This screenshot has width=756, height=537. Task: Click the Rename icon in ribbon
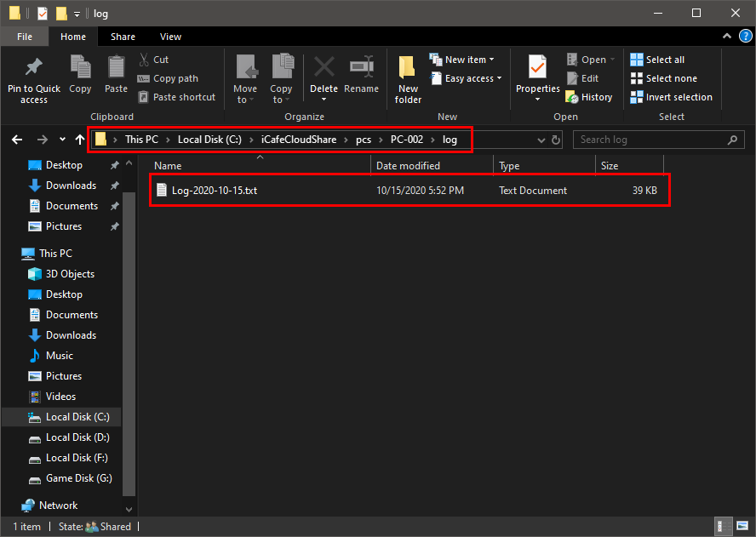click(x=361, y=68)
